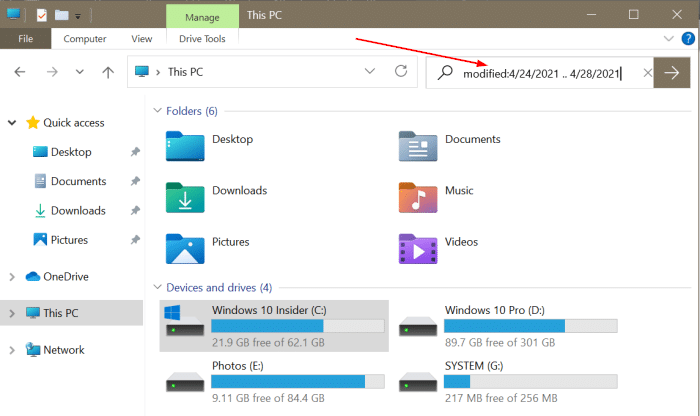700x416 pixels.
Task: Open the recent locations dropdown
Action: click(x=79, y=71)
